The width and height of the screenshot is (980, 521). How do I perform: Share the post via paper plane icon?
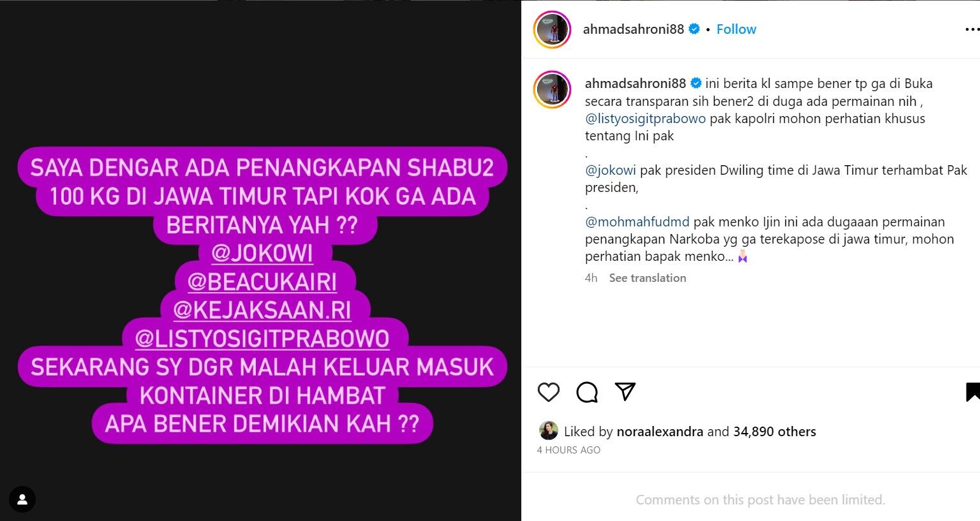pos(625,392)
